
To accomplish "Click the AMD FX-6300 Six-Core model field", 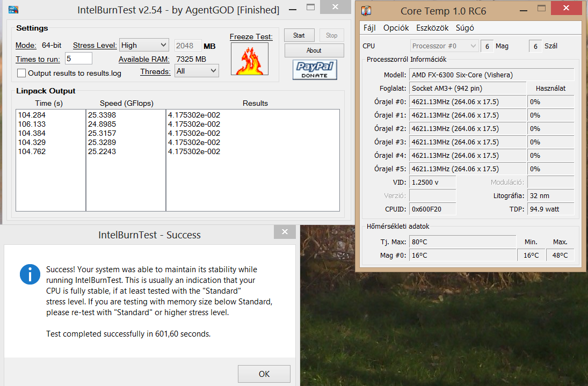I will coord(492,75).
